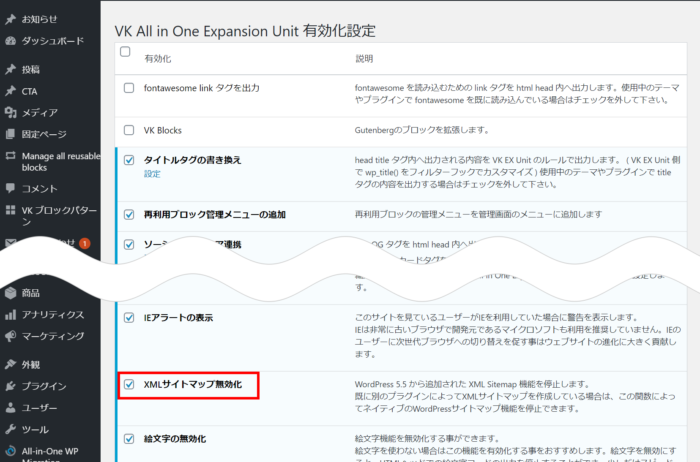Uncheck the XMLサイトマップ無効化 checkbox

(x=129, y=384)
